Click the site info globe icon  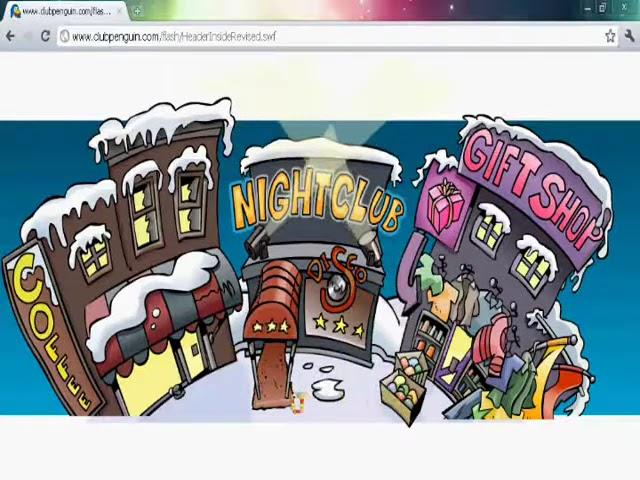(64, 36)
